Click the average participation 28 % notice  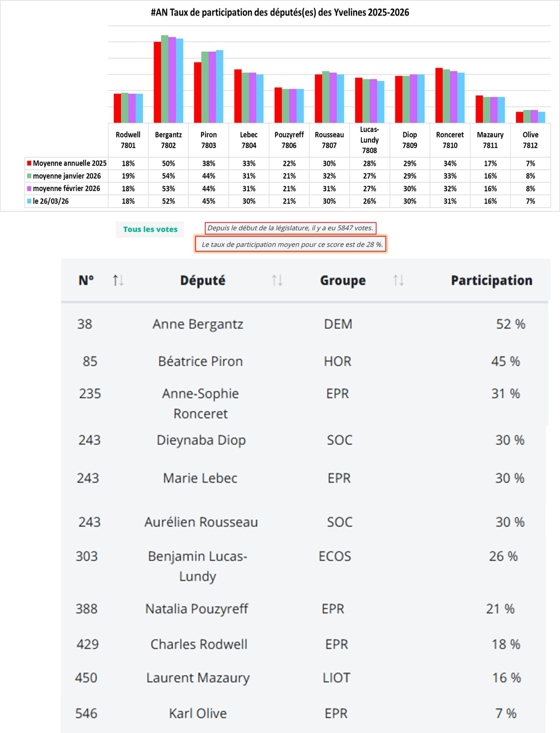point(292,244)
